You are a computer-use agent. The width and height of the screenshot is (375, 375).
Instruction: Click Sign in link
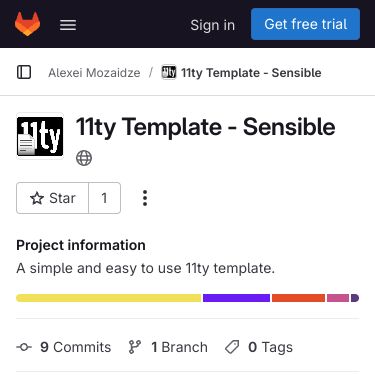[x=213, y=25]
